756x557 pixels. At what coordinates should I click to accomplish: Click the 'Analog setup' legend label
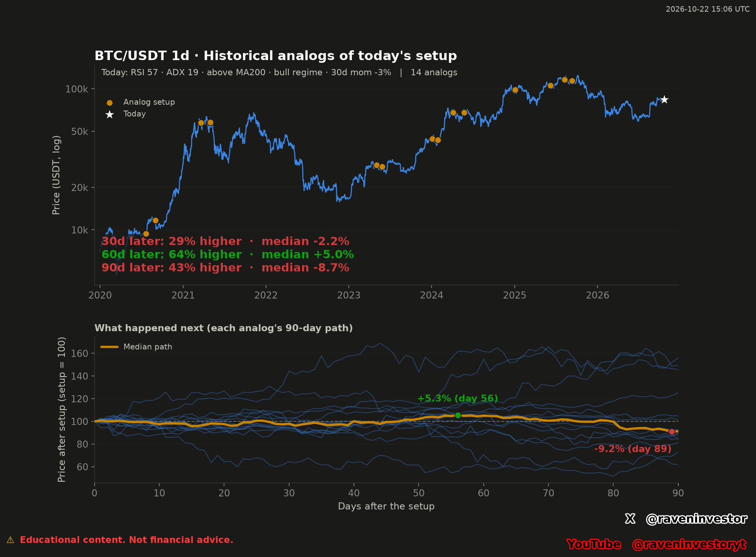(149, 102)
